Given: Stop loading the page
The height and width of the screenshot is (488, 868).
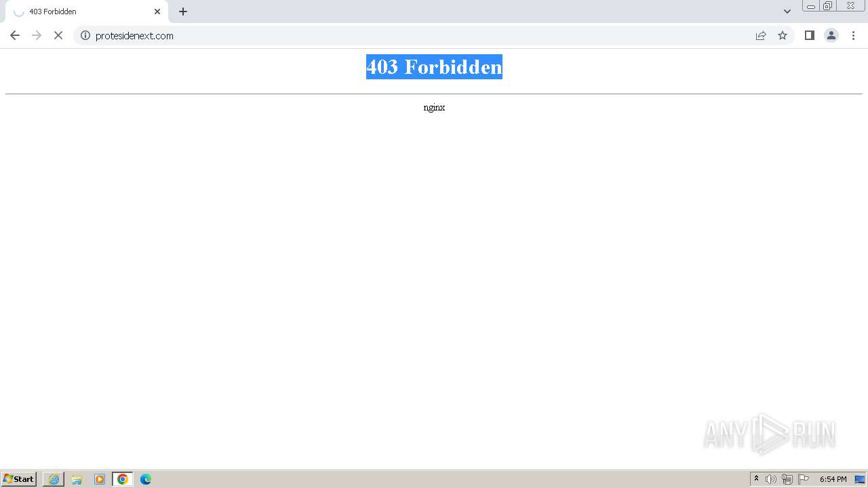Looking at the screenshot, I should 58,35.
